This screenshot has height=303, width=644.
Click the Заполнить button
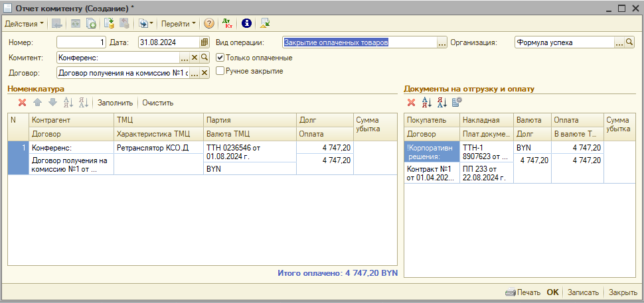(x=116, y=103)
